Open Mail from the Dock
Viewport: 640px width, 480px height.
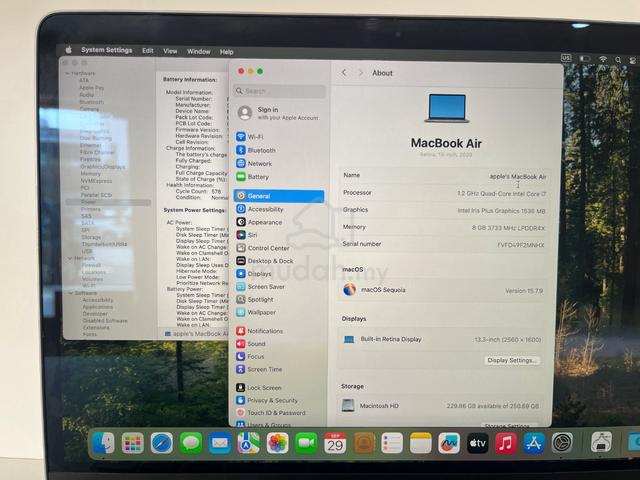point(220,443)
